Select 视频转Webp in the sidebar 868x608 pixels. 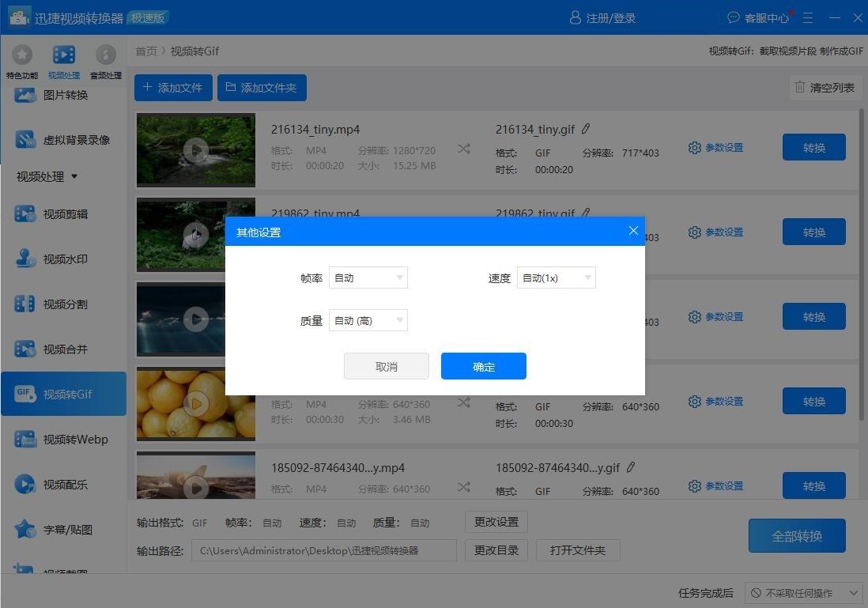75,440
